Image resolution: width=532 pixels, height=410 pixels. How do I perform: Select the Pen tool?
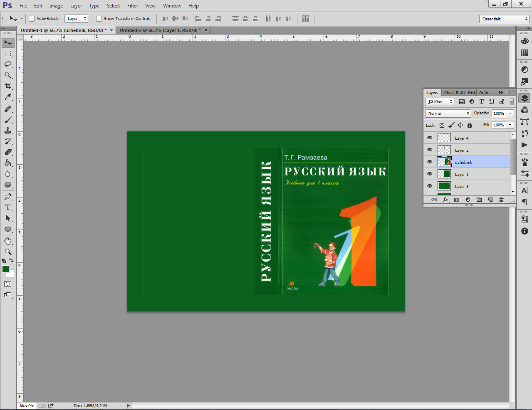[8, 197]
